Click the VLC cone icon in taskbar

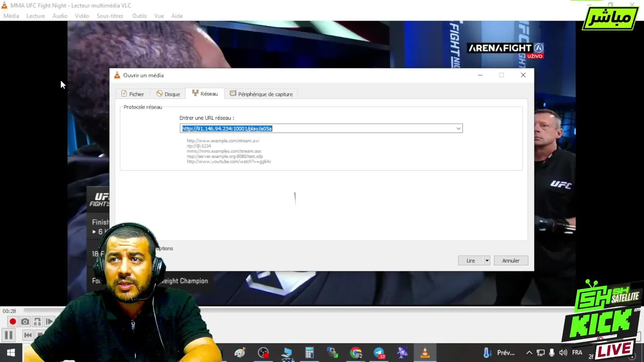point(425,353)
